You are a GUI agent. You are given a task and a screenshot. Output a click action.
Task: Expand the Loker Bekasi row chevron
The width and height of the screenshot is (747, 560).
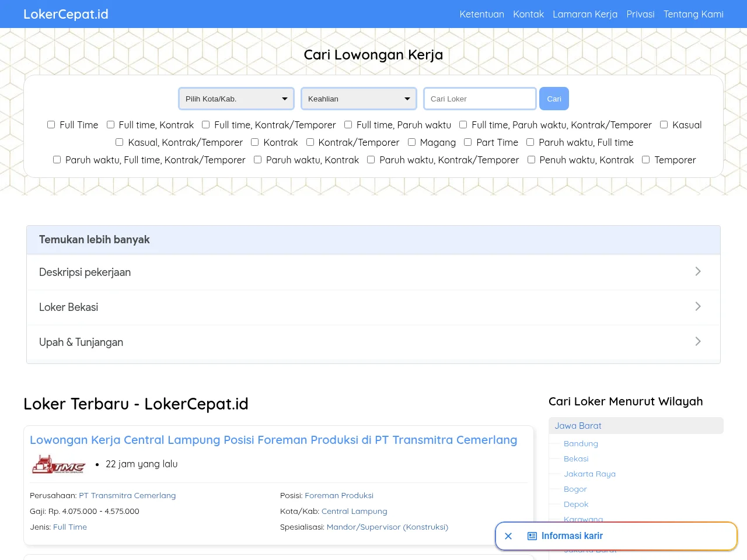(x=698, y=306)
